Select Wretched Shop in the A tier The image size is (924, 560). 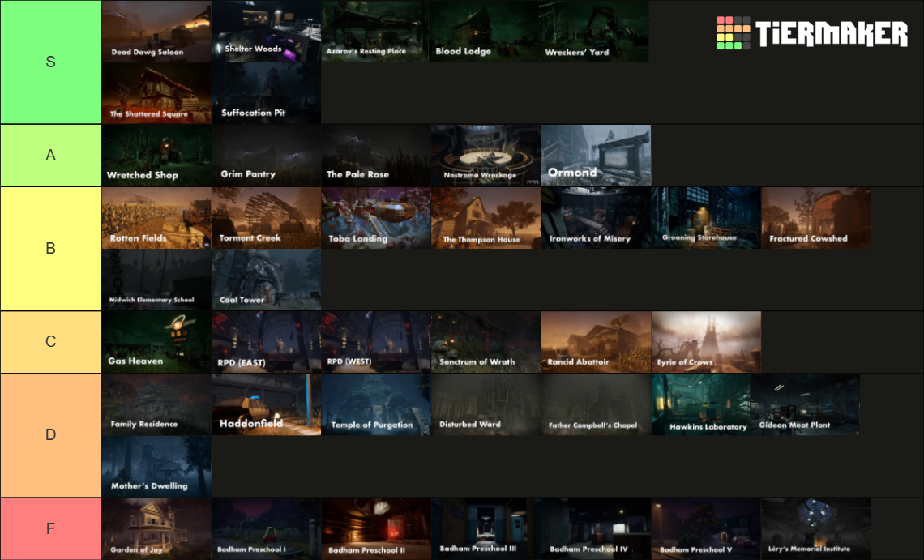156,155
